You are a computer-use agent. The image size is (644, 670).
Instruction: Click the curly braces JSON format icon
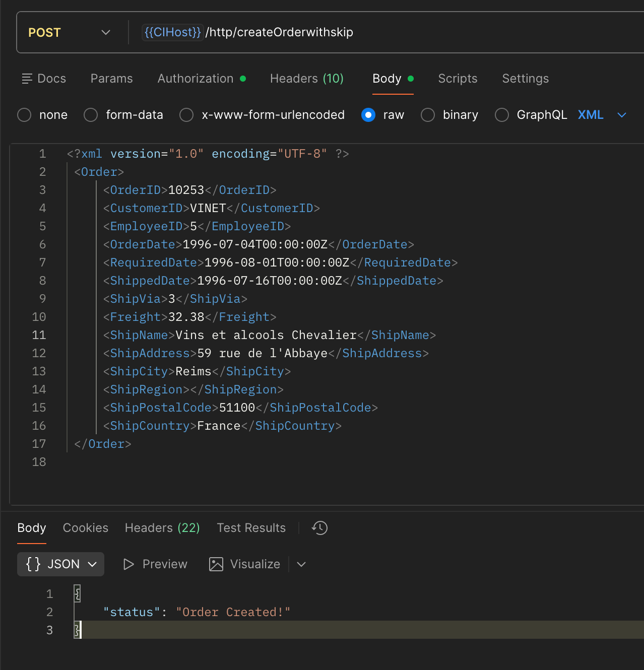(x=34, y=564)
